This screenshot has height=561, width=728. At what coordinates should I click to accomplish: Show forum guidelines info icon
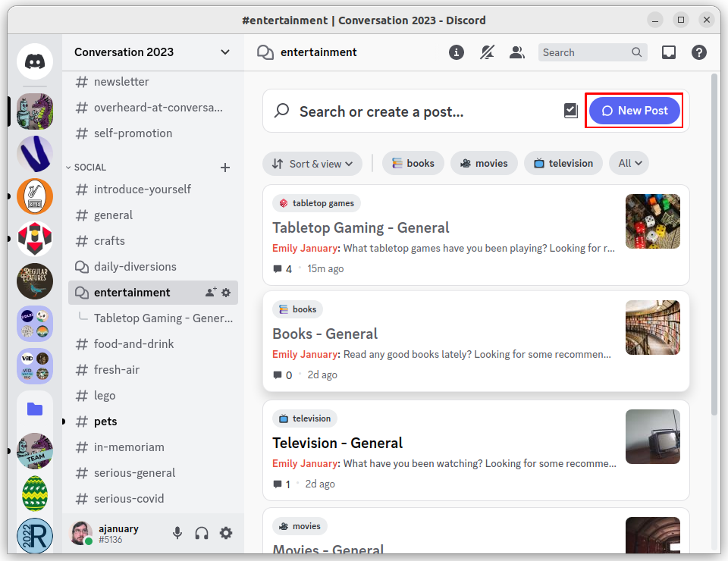(x=457, y=52)
